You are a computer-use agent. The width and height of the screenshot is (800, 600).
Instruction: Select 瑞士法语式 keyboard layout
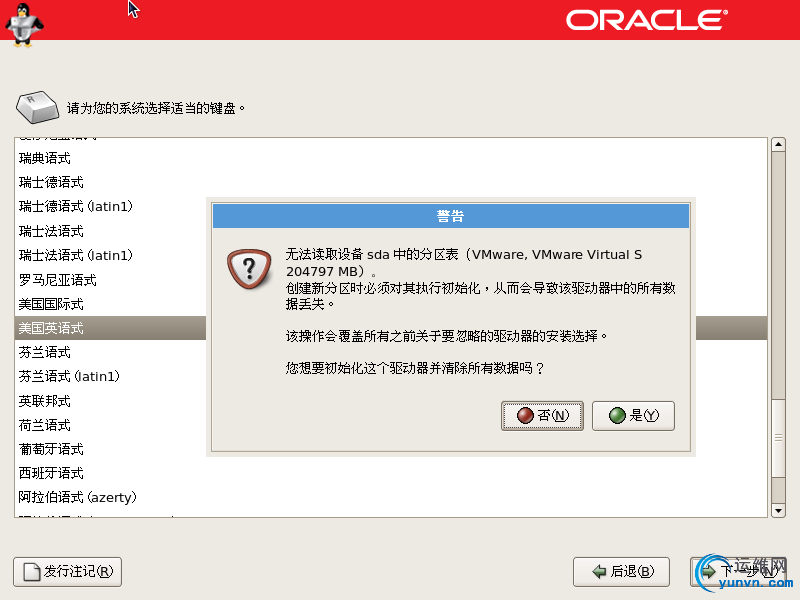pyautogui.click(x=111, y=231)
